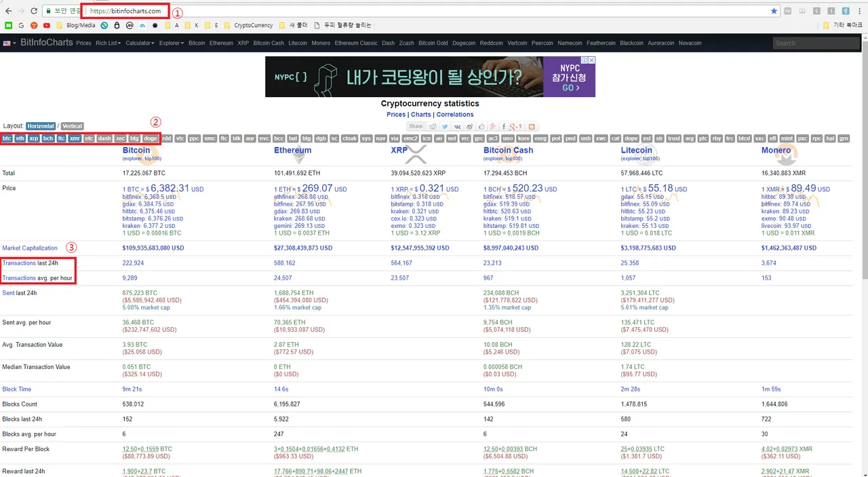Bookmark this page with the star icon

point(774,11)
